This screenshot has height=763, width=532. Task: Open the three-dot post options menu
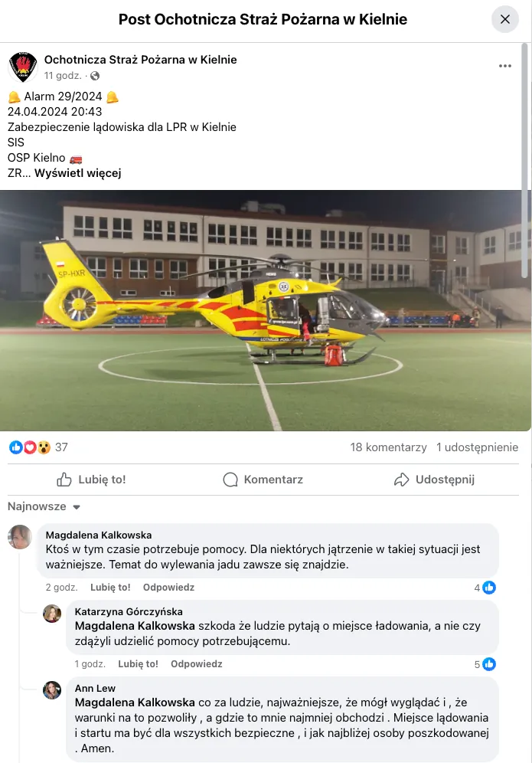(504, 66)
